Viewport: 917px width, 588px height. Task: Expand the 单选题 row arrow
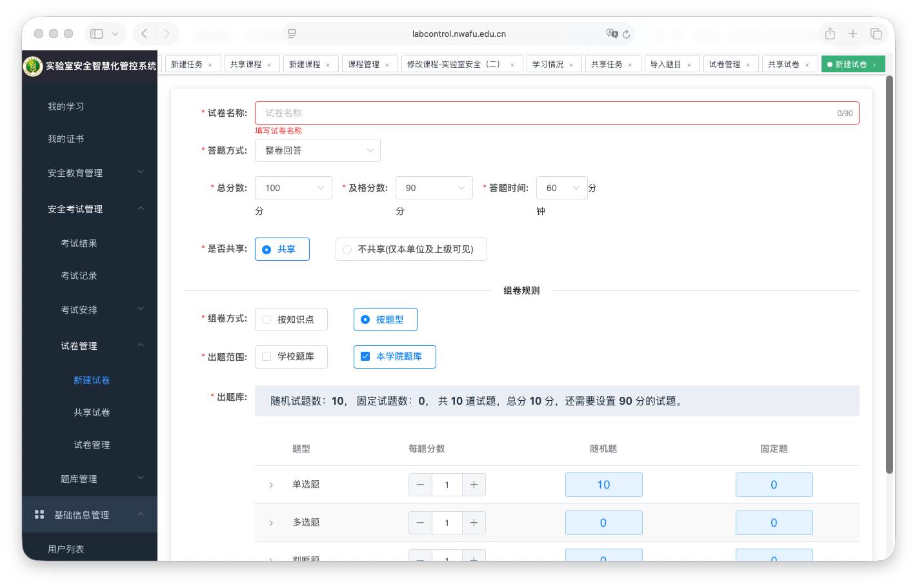point(271,485)
